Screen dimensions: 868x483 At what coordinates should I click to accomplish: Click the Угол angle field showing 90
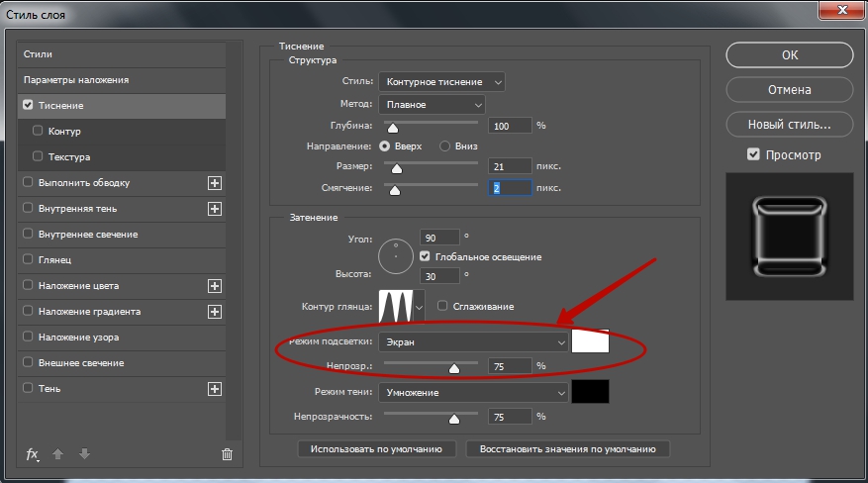click(439, 238)
